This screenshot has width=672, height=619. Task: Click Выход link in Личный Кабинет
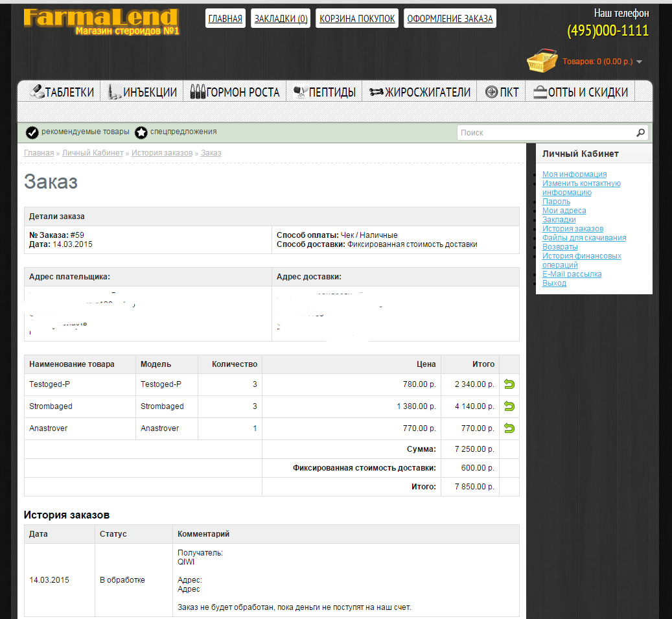point(554,283)
